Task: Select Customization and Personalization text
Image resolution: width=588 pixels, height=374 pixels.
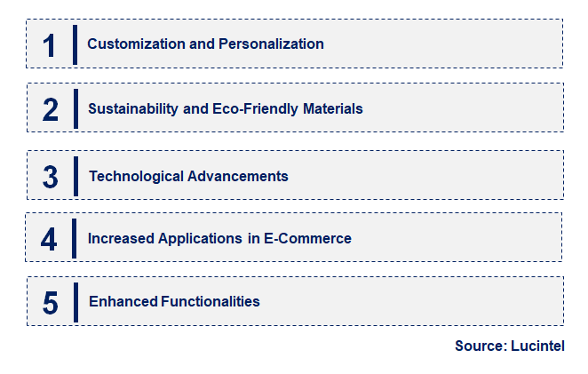Action: tap(205, 44)
